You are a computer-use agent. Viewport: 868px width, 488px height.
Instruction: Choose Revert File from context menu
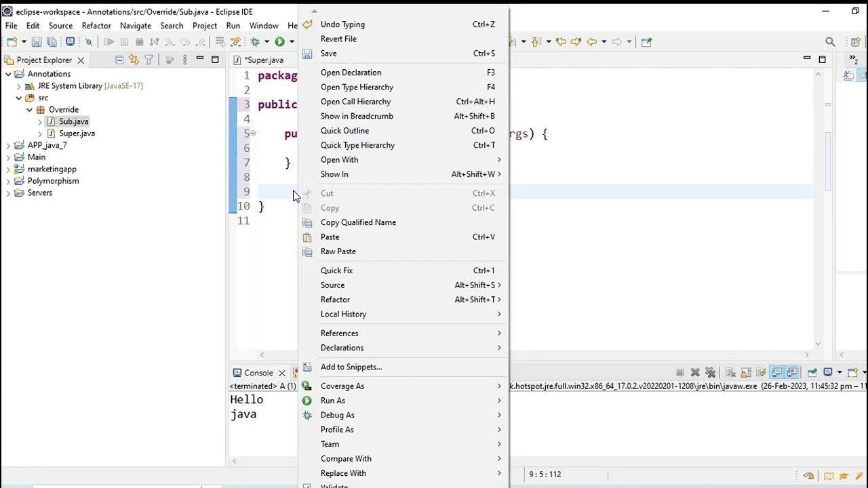tap(403, 39)
